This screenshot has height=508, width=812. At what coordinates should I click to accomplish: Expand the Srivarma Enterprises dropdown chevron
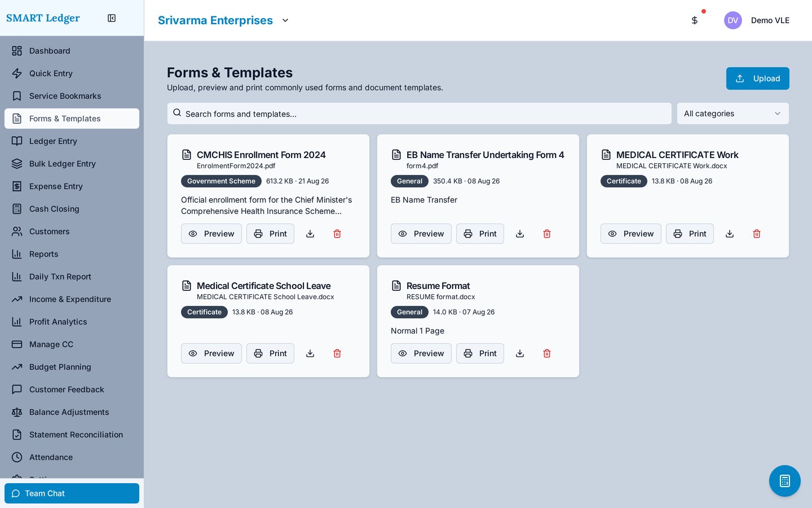pos(285,20)
